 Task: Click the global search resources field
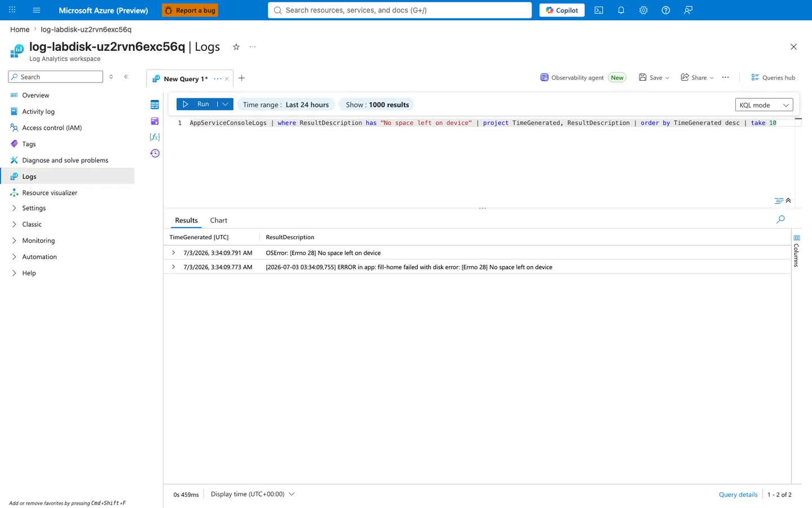[x=400, y=10]
